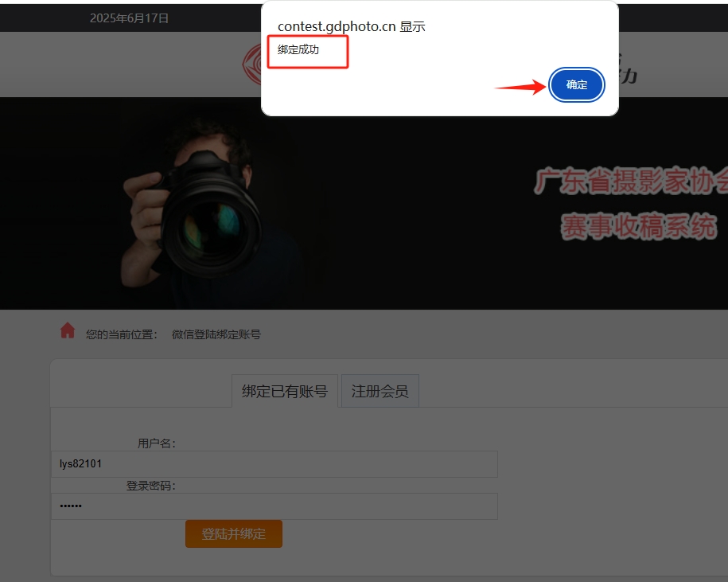Viewport: 728px width, 582px height.
Task: Click the 绑定成功 message in the dialog
Action: [298, 50]
